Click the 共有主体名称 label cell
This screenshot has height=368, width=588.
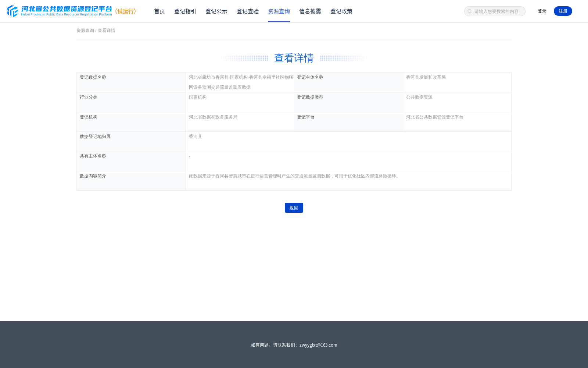point(131,161)
